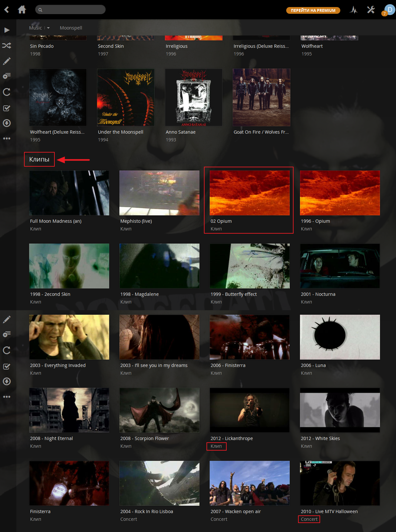Open 2007 - Wacken open air concert
The width and height of the screenshot is (396, 532).
pyautogui.click(x=250, y=483)
